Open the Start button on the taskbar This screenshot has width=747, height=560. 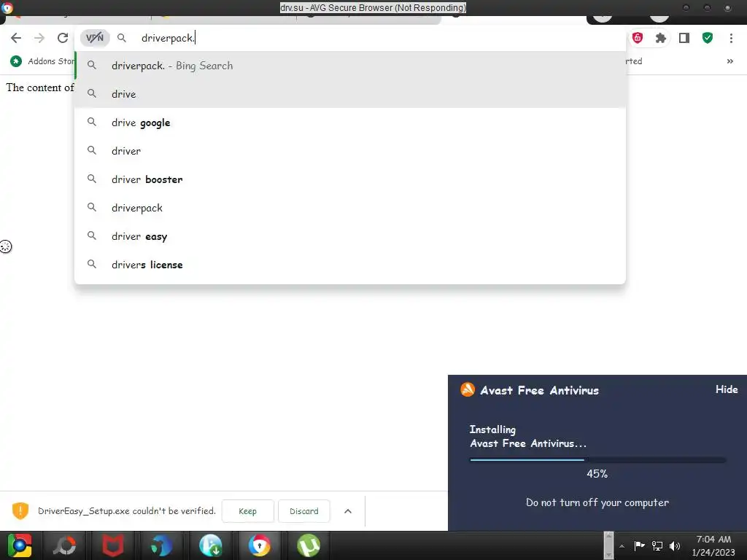click(20, 545)
